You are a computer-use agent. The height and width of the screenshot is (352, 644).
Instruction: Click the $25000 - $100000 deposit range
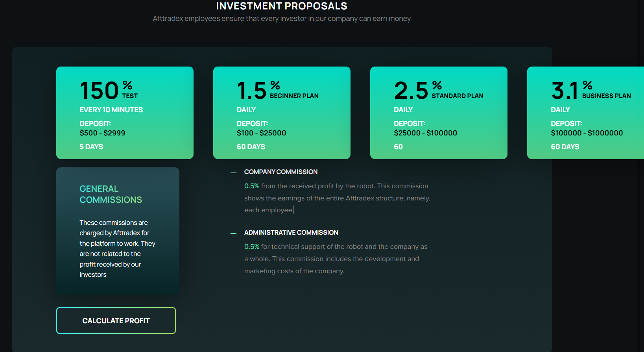coord(425,133)
